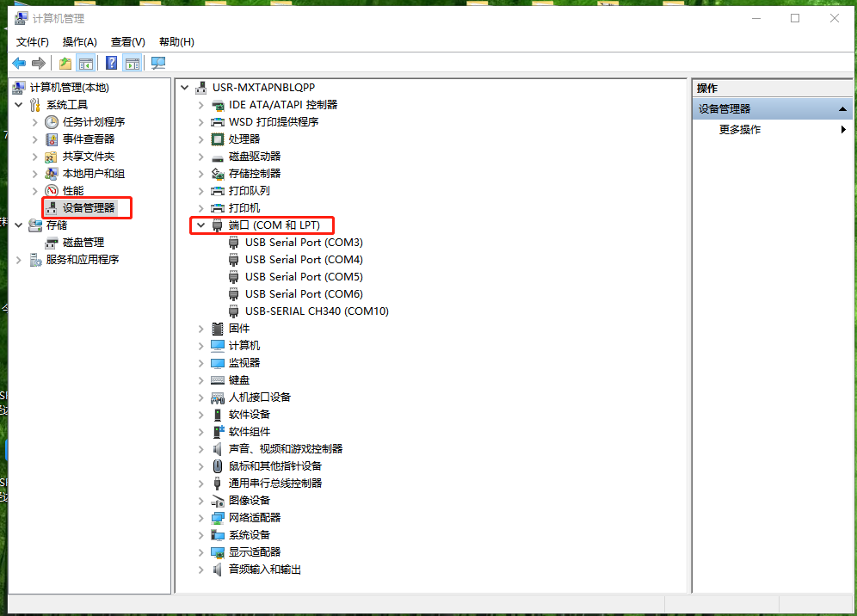Click the USB Serial Port (COM3) port icon
The image size is (857, 616).
pos(234,243)
